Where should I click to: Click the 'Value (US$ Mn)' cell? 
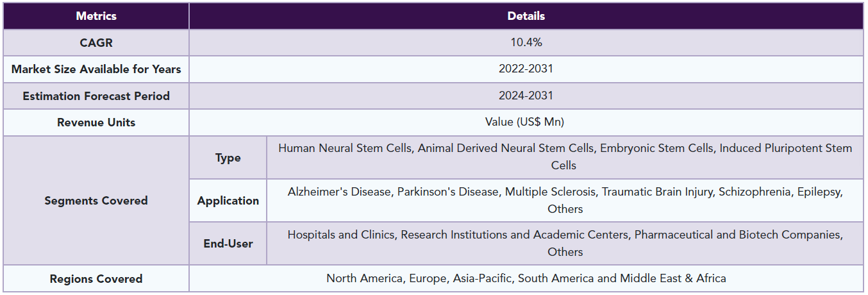(x=526, y=122)
